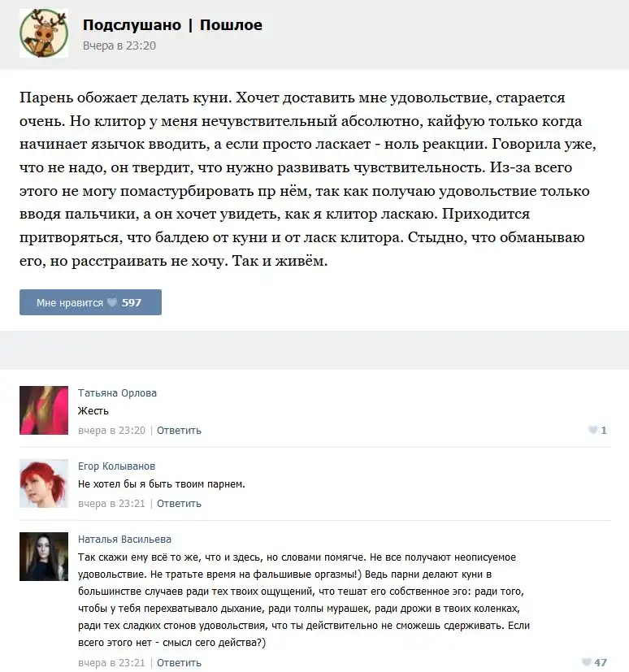629x672 pixels.
Task: Open Татьяна Орлова's profile name
Action: 117,393
